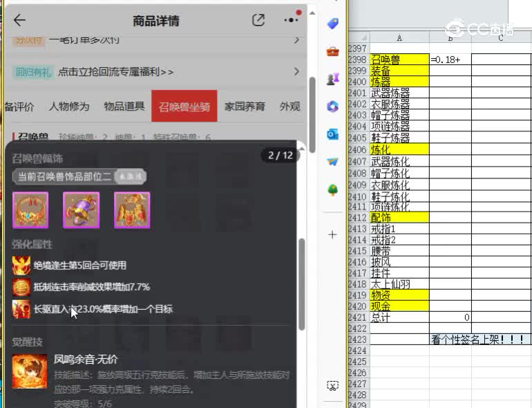Open the chess pieces games sidebar icon
532x408 pixels.
[332, 79]
